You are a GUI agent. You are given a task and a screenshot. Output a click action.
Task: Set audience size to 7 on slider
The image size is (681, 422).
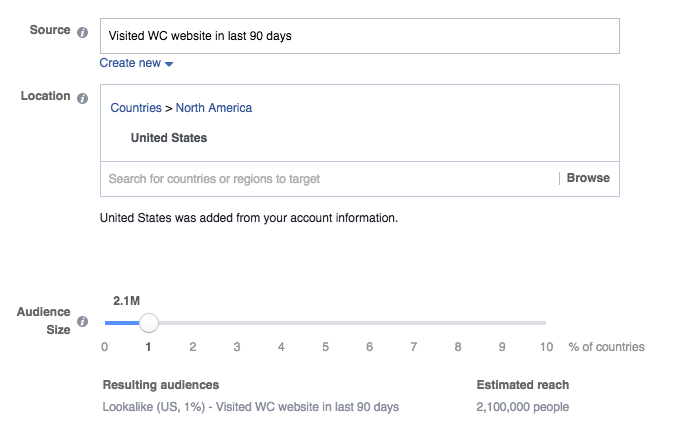click(413, 323)
